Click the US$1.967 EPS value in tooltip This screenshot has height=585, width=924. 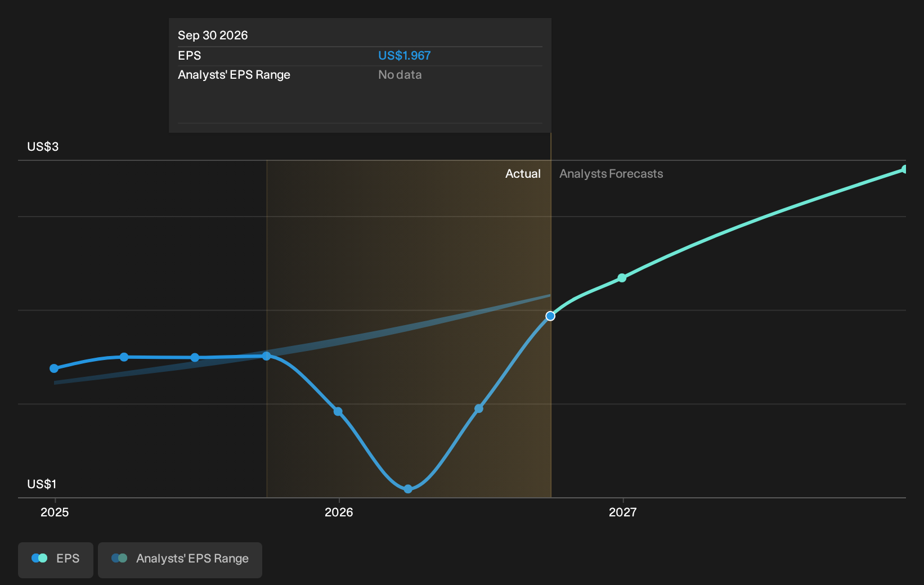(404, 56)
